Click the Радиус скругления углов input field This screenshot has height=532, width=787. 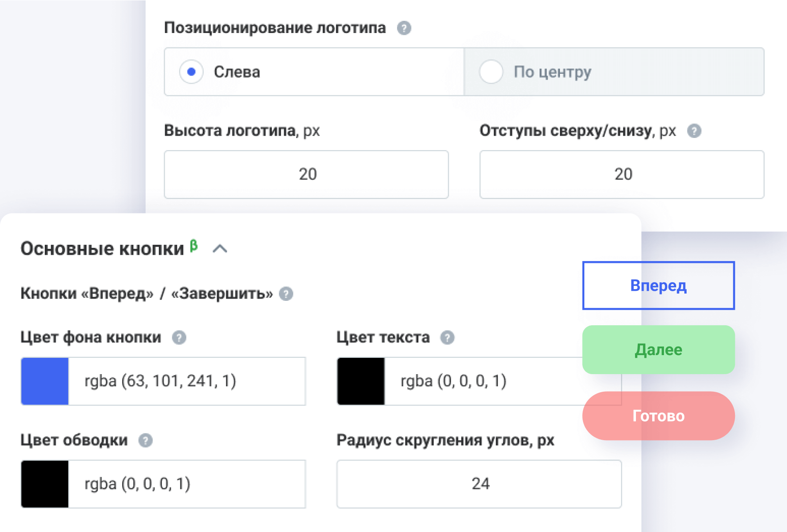[479, 484]
